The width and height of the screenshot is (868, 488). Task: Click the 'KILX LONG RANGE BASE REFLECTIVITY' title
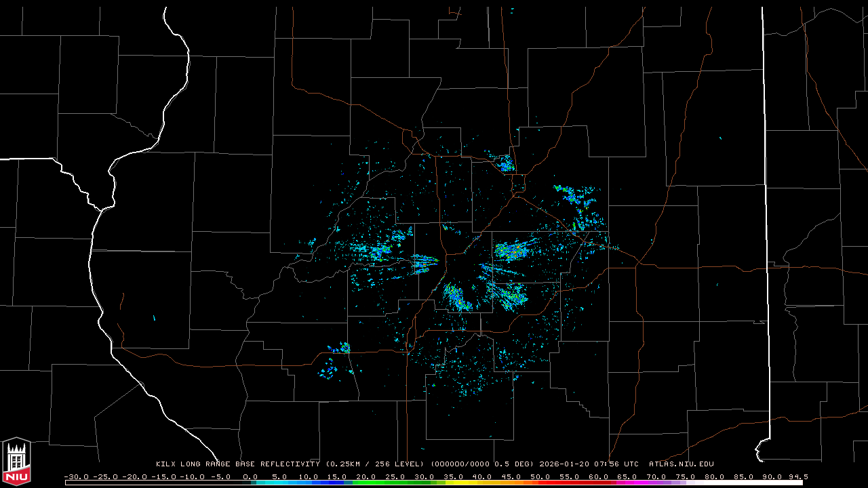click(238, 464)
